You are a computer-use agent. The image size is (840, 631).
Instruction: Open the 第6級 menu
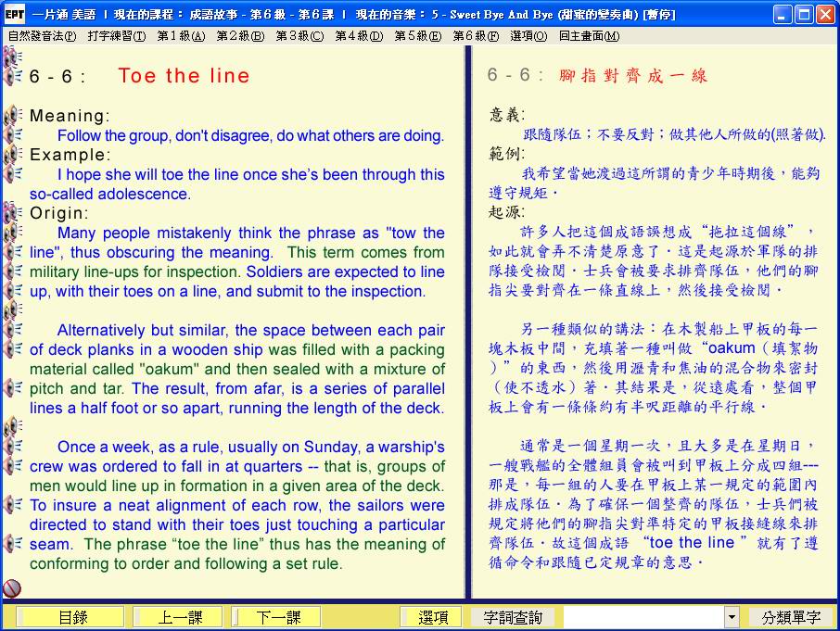coord(475,36)
